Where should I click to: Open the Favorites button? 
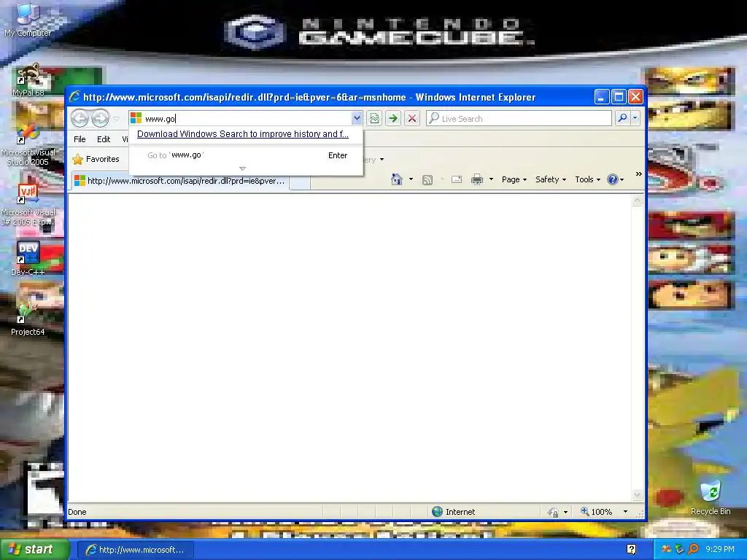[x=96, y=159]
